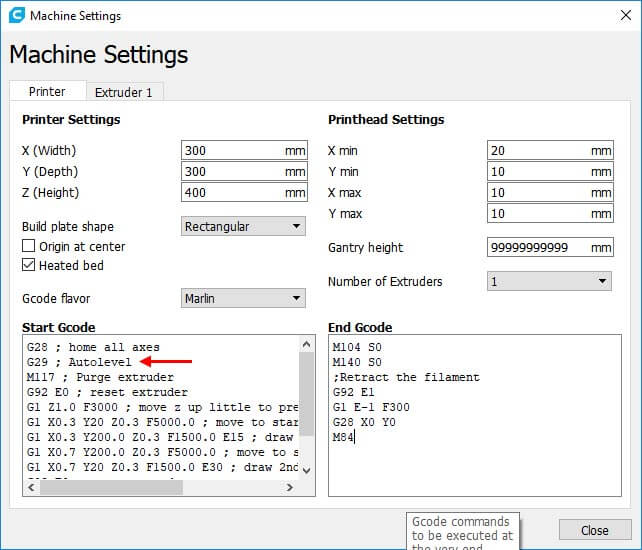Edit the X (Width) field

[x=244, y=150]
